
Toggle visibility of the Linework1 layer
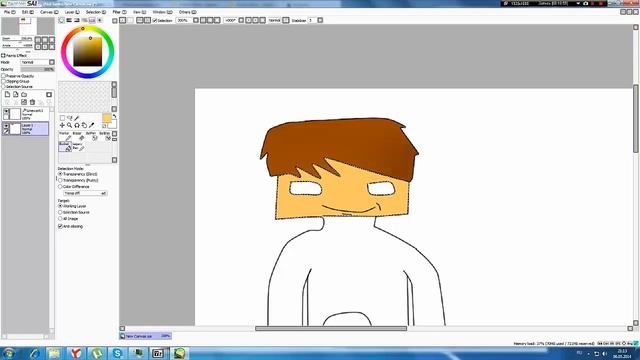coord(6,111)
